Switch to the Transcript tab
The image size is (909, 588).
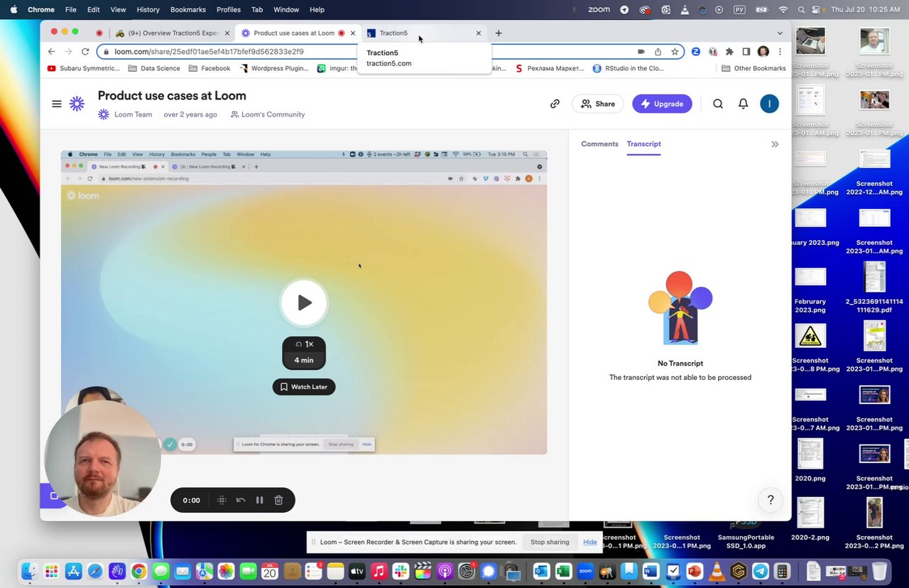pos(643,143)
